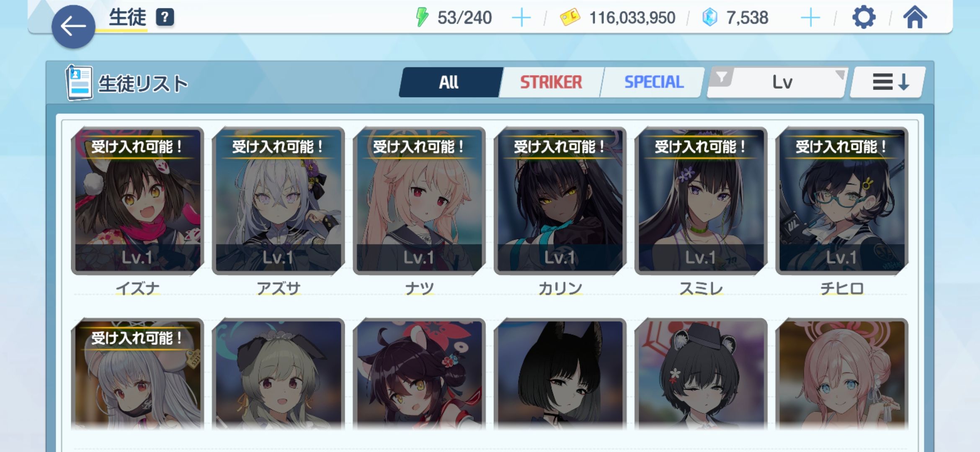Screen dimensions: 980x452
Task: Select the スミレ student card
Action: point(701,201)
